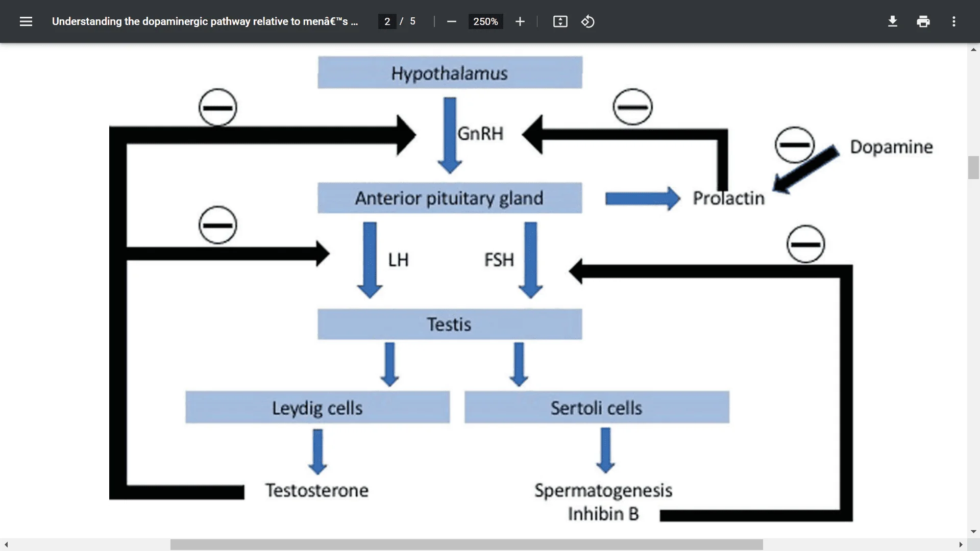Open the sidebar menu hamburger icon
Screen dimensions: 980x551
coord(26,21)
